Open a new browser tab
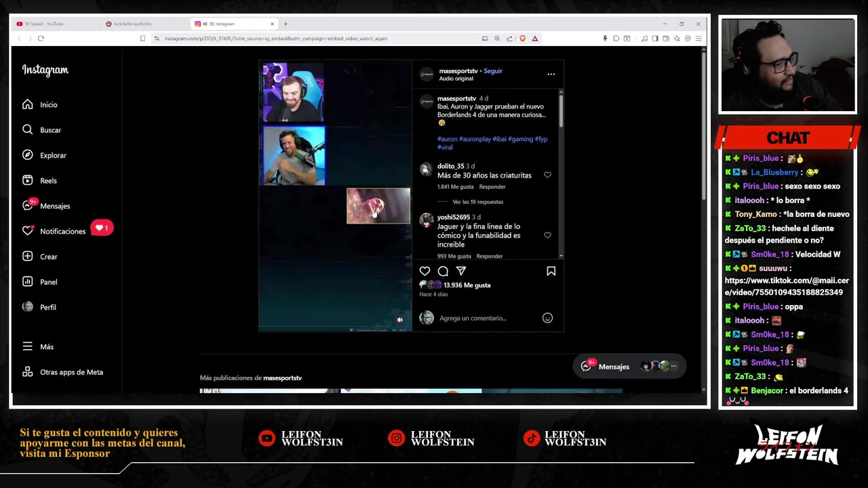 [285, 24]
